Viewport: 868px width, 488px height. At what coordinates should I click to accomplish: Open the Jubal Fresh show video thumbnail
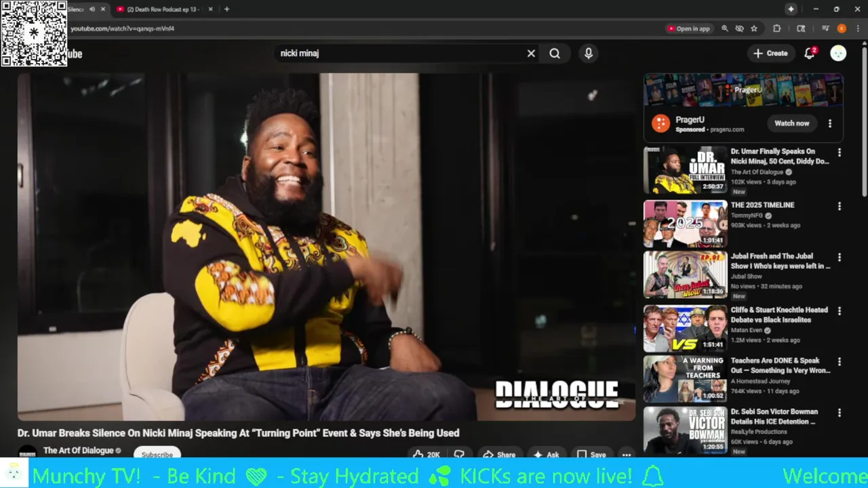click(685, 274)
